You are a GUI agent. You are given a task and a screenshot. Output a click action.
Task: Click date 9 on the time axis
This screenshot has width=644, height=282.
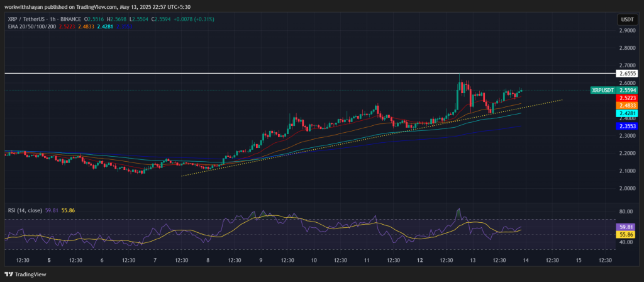click(260, 260)
